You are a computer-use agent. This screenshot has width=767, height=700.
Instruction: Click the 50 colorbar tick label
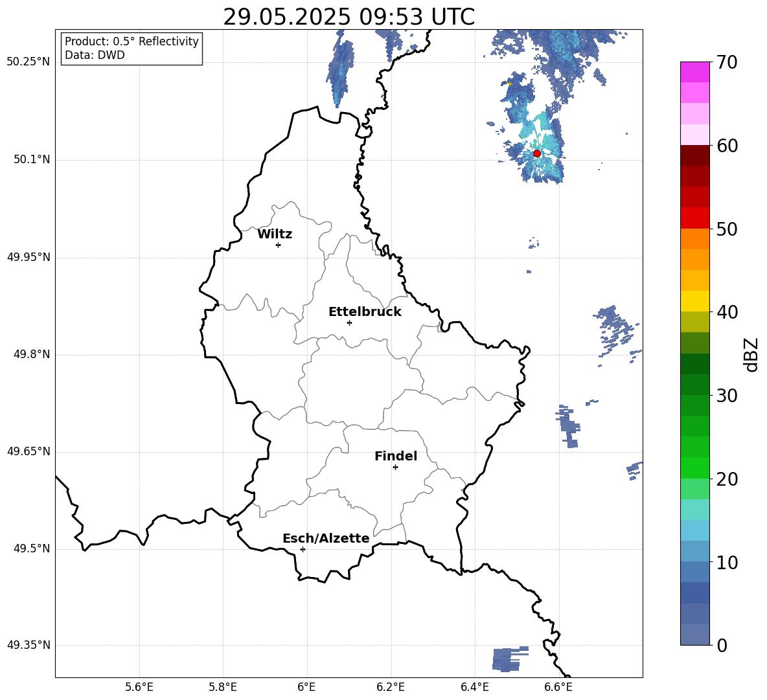[x=727, y=229]
